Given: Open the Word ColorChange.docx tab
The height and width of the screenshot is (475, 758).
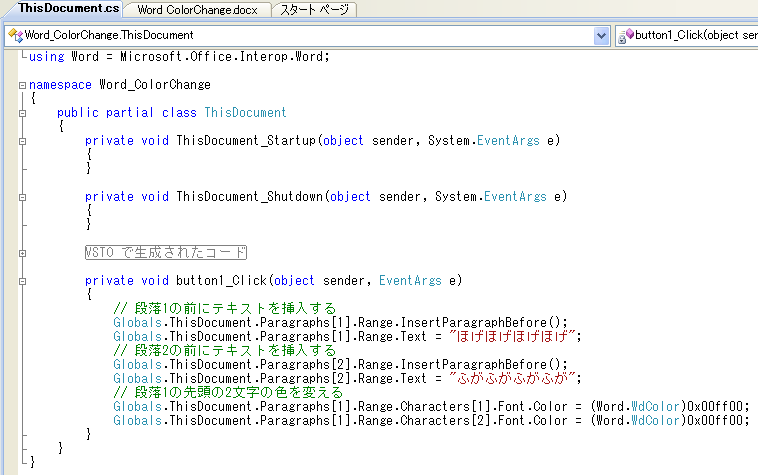Looking at the screenshot, I should [x=197, y=10].
